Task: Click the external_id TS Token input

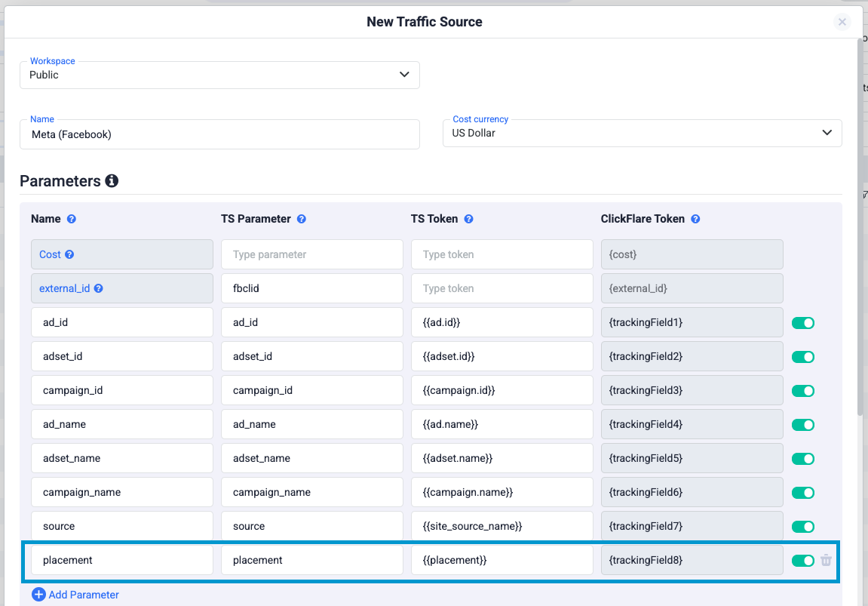Action: coord(501,288)
